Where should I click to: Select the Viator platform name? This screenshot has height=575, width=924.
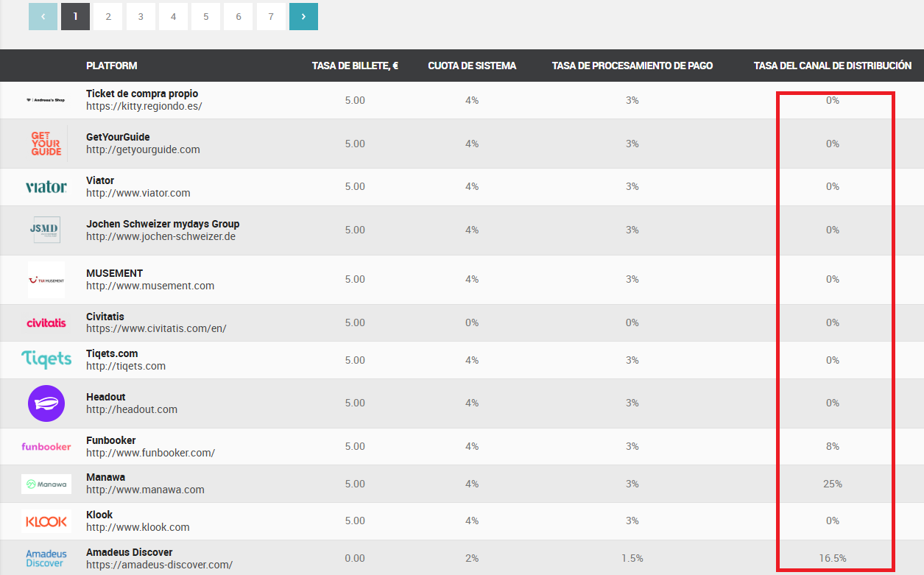pos(100,180)
